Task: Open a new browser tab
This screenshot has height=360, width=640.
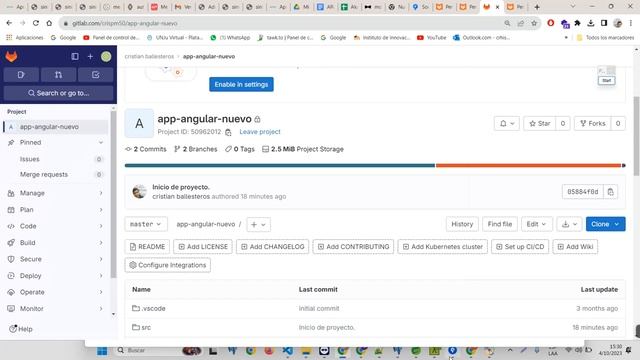Action: pyautogui.click(x=537, y=7)
